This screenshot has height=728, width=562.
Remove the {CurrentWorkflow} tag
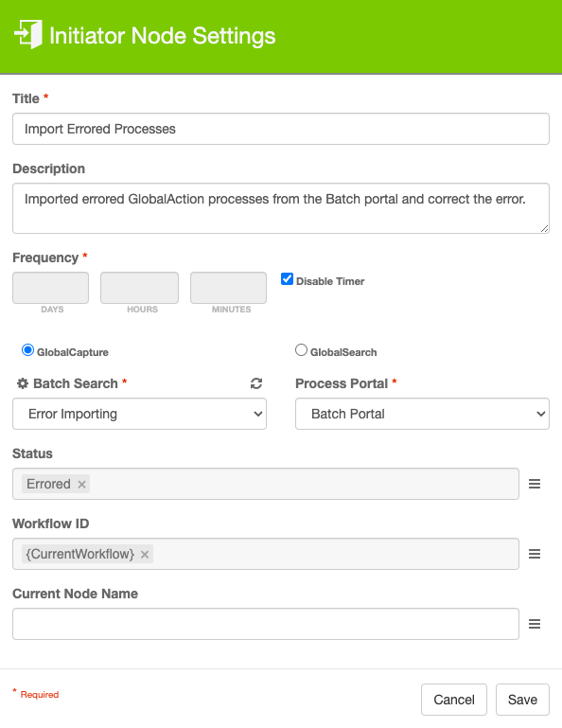point(145,555)
